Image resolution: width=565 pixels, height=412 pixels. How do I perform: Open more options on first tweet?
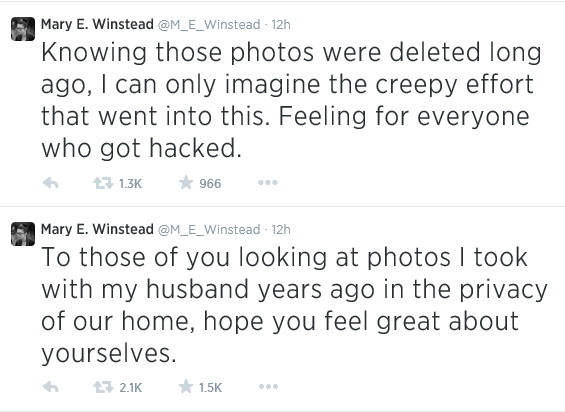coord(268,183)
